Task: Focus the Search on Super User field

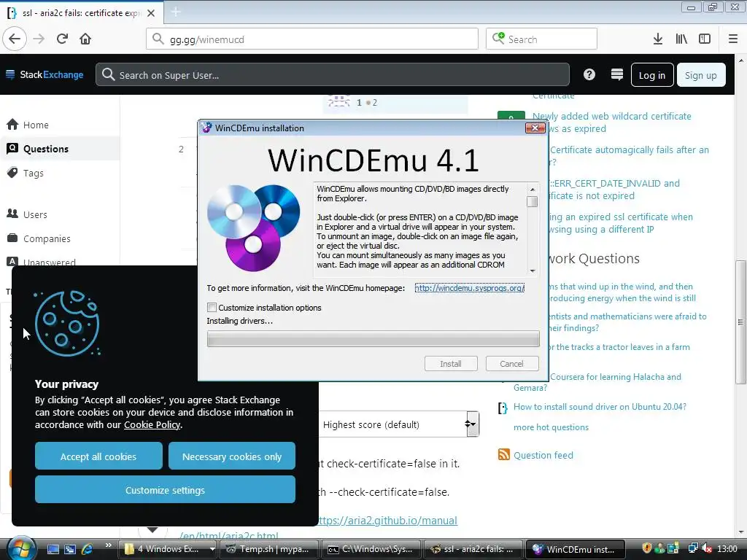Action: [x=333, y=75]
